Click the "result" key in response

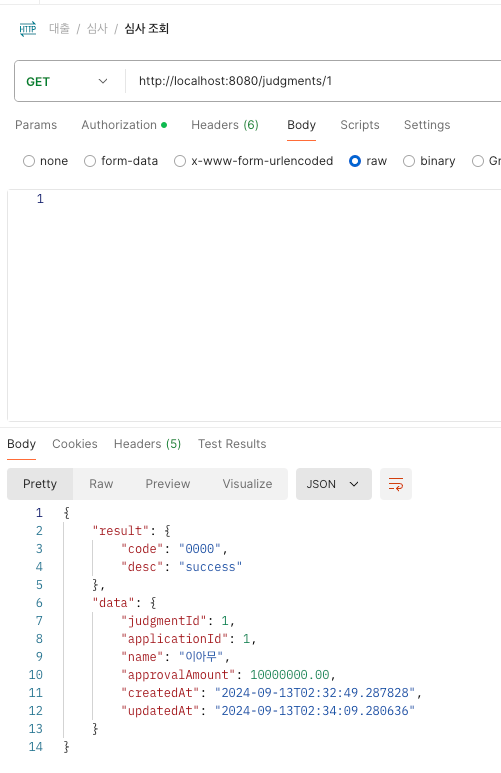click(121, 531)
